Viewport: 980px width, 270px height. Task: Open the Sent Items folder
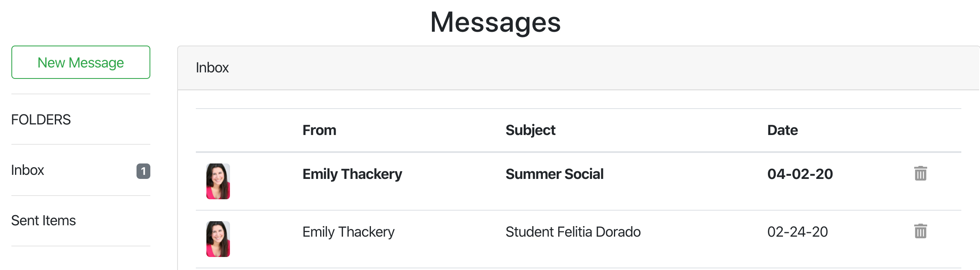pos(43,221)
